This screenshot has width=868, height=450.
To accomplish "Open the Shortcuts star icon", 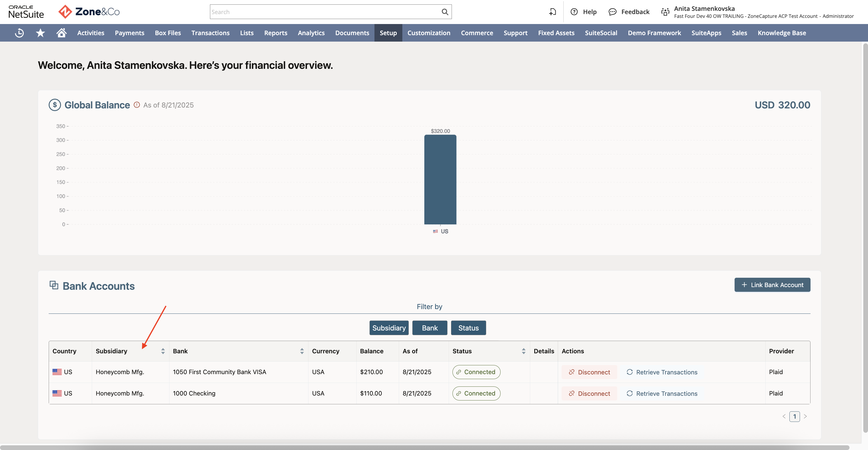I will pyautogui.click(x=40, y=33).
